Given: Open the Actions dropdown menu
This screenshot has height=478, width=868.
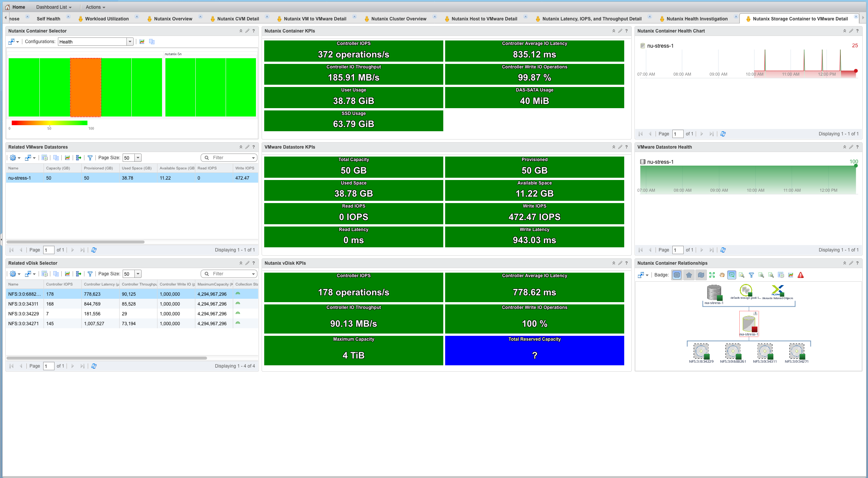Looking at the screenshot, I should [95, 7].
